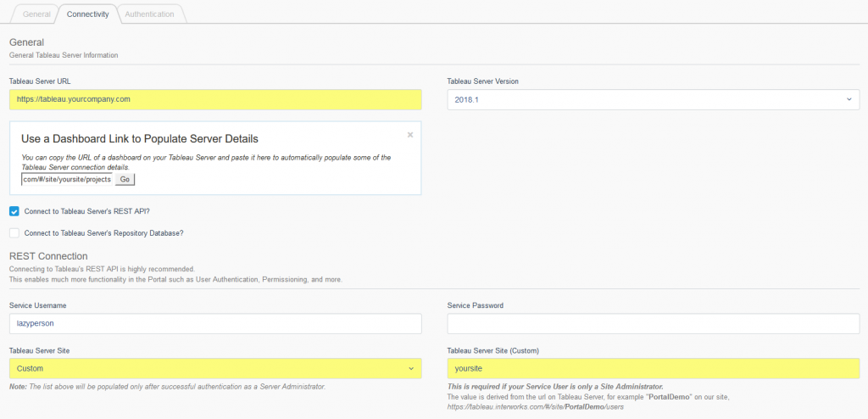Image resolution: width=868 pixels, height=419 pixels.
Task: Switch to the General tab
Action: tap(34, 14)
